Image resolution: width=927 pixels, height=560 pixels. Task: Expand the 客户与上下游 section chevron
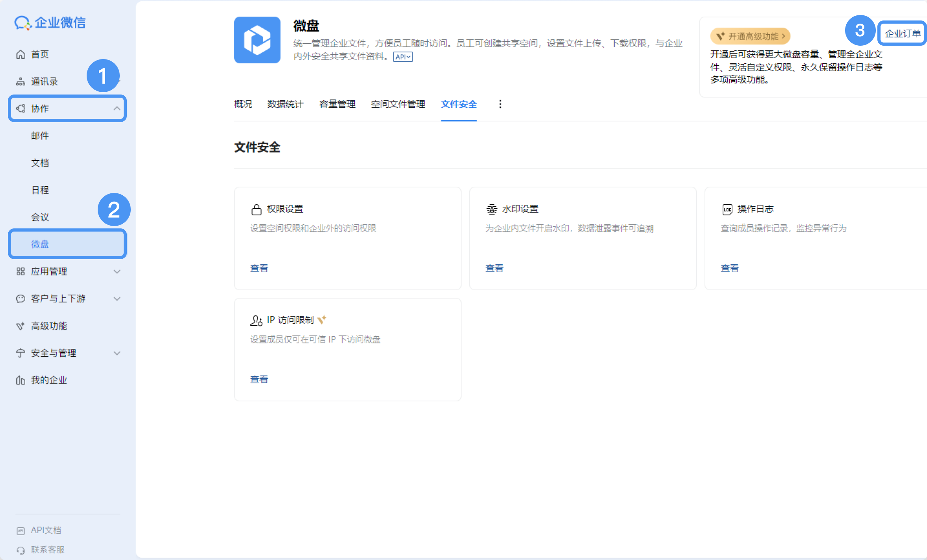(x=117, y=299)
